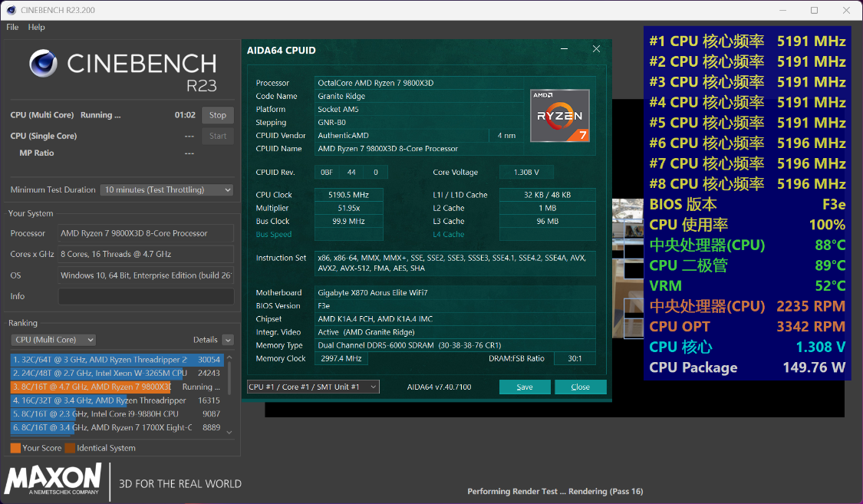Open the Ranking CPU (Multi Core) dropdown
The image size is (863, 504).
[54, 340]
